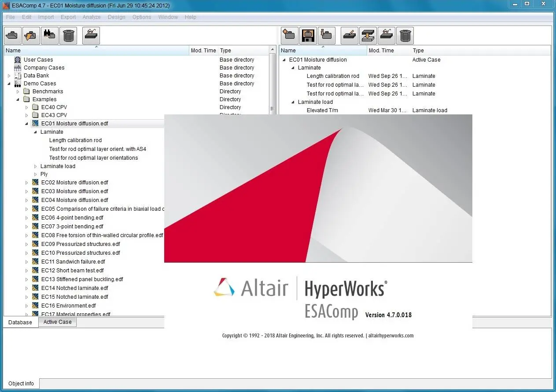Click the briefcase with orange folder icon
This screenshot has width=556, height=392.
[31, 36]
